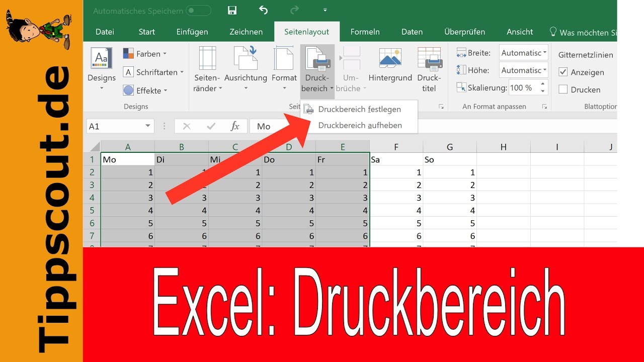Click the Name Box showing A1
This screenshot has width=644, height=362.
pos(115,126)
